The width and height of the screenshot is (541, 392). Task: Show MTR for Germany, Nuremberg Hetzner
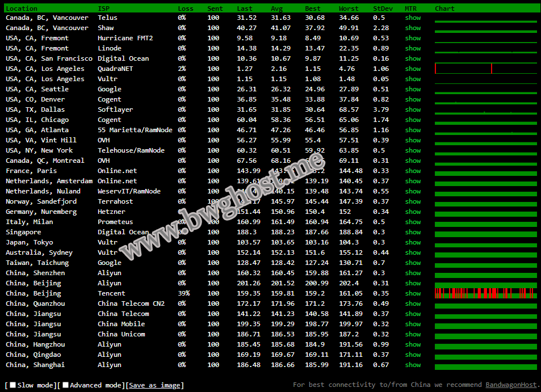pos(413,212)
